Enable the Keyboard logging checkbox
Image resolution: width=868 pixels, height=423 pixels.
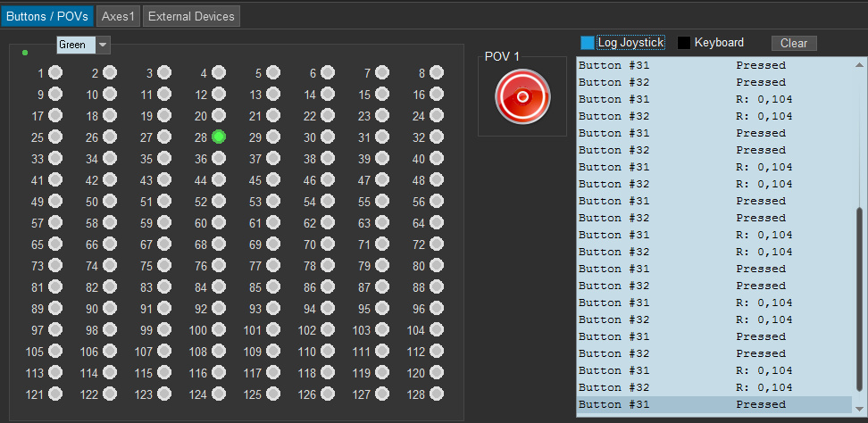pos(684,43)
